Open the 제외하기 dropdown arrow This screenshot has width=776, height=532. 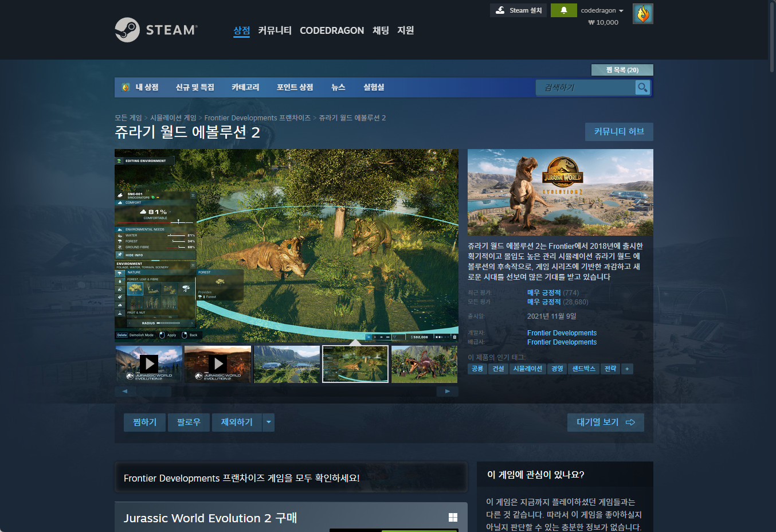[x=268, y=423]
